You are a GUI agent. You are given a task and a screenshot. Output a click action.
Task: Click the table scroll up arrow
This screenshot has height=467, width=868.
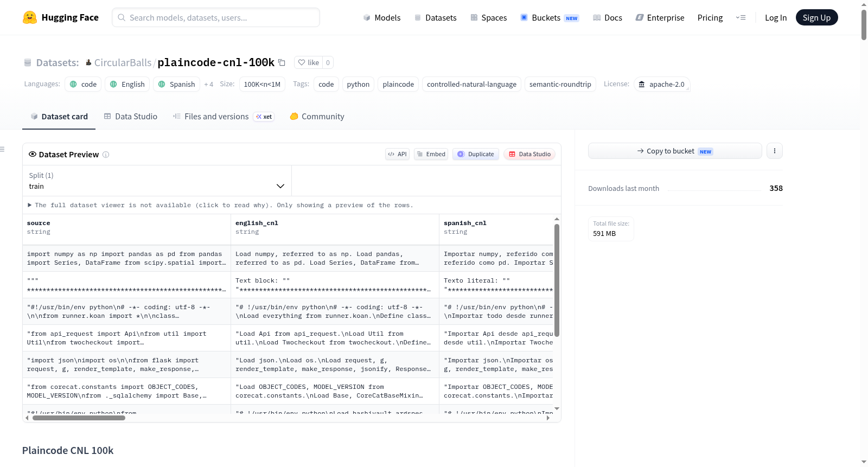click(557, 219)
